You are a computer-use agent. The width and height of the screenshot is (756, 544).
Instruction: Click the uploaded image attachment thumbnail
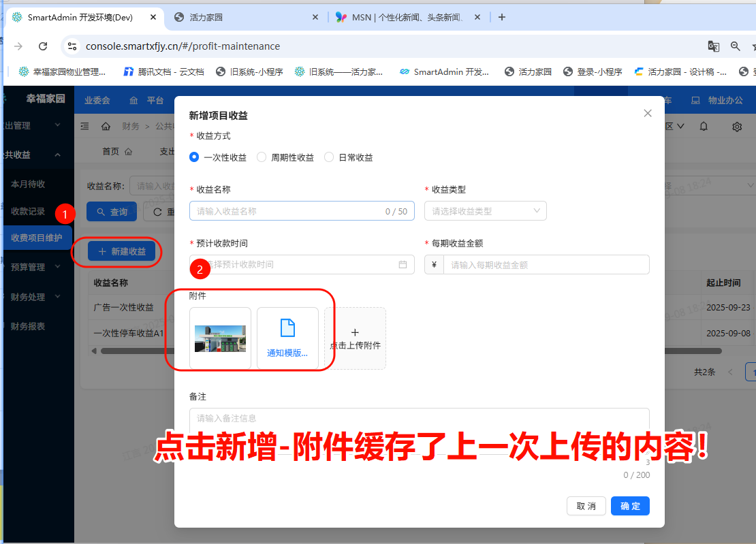point(220,338)
